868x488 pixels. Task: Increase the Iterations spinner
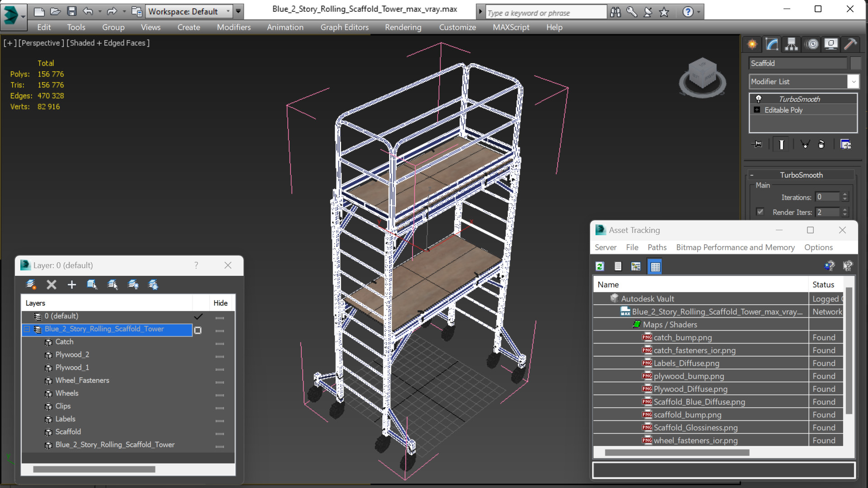(x=845, y=195)
